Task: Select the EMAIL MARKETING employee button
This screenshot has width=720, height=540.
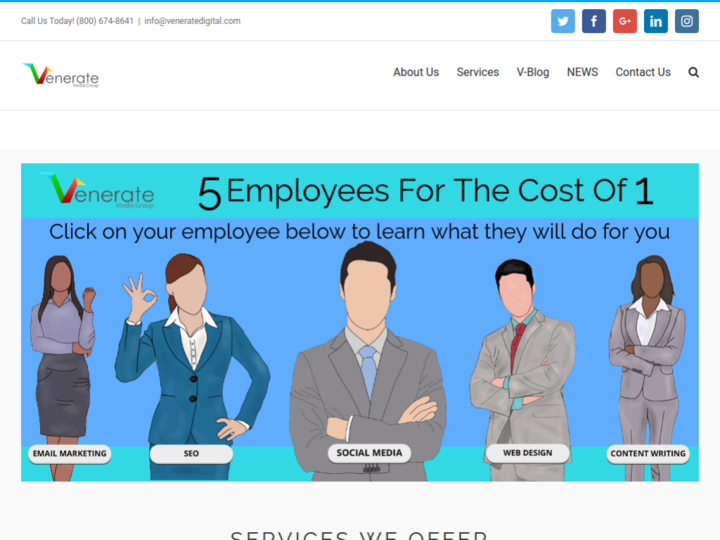Action: tap(69, 454)
